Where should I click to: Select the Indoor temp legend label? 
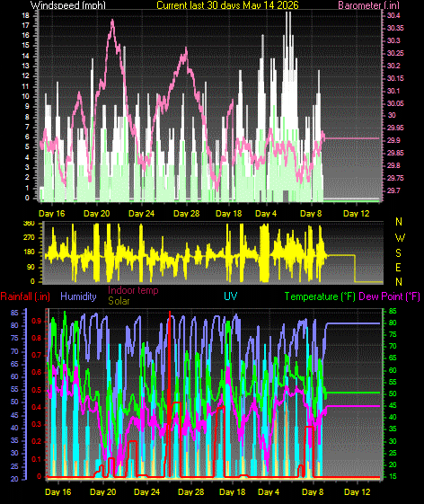(133, 290)
